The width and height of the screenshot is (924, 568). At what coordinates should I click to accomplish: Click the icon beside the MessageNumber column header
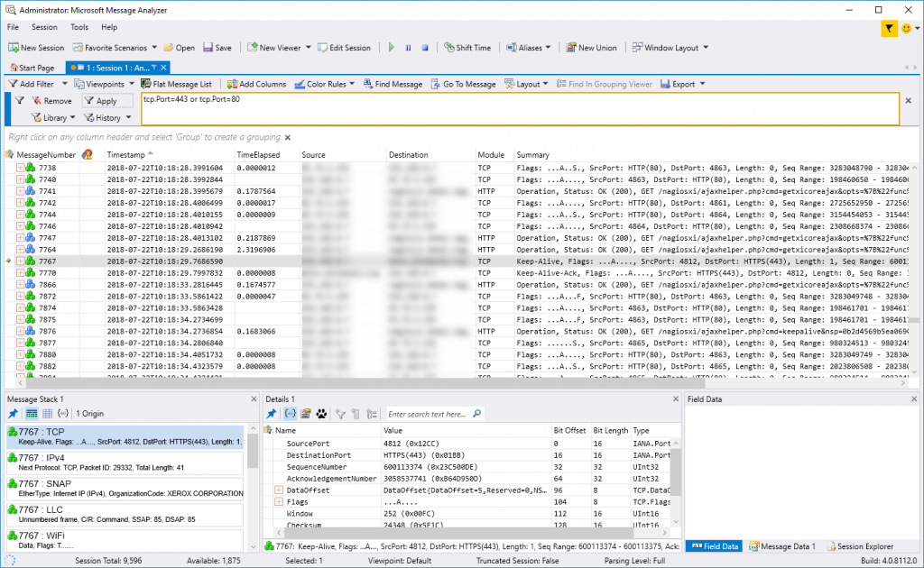9,155
